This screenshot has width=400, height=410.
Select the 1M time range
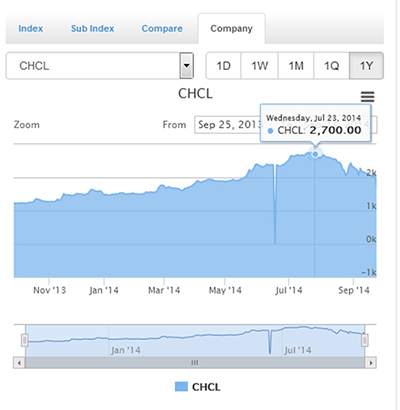tap(296, 66)
